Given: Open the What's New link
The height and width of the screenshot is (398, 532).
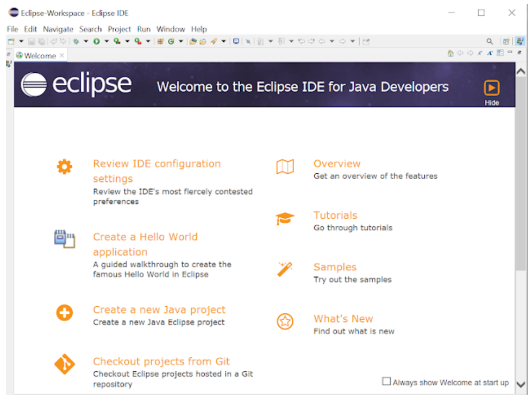Looking at the screenshot, I should pyautogui.click(x=343, y=319).
